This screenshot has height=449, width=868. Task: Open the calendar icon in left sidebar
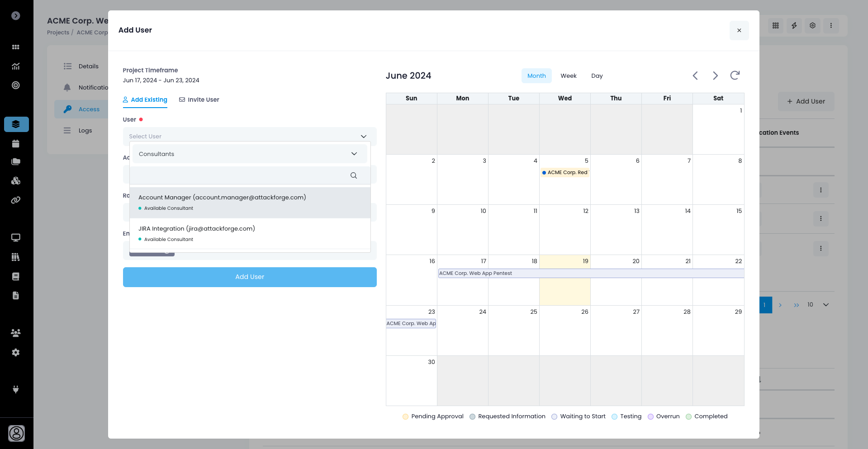click(16, 144)
